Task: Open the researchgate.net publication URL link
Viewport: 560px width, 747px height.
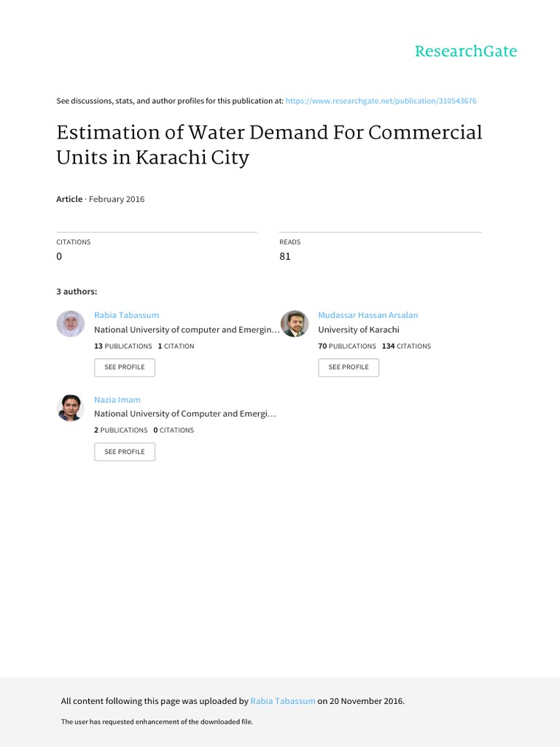Action: [381, 101]
